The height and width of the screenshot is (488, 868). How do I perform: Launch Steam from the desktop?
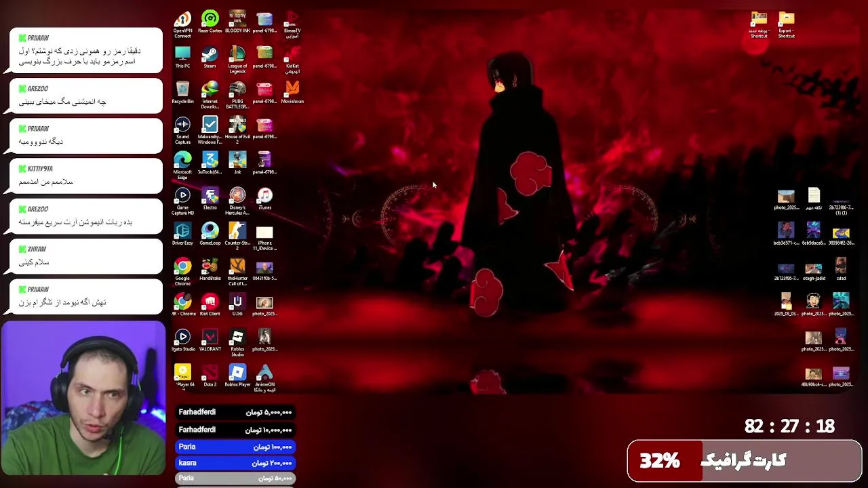coord(210,58)
